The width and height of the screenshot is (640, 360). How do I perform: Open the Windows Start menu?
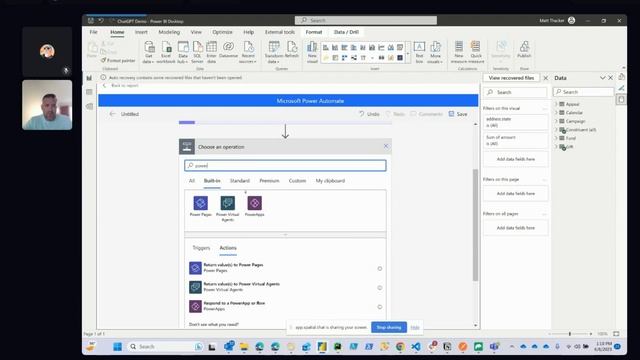point(117,347)
